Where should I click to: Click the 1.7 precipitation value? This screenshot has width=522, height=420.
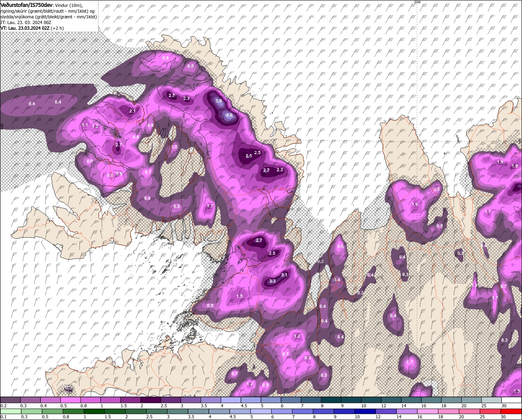coord(210,206)
